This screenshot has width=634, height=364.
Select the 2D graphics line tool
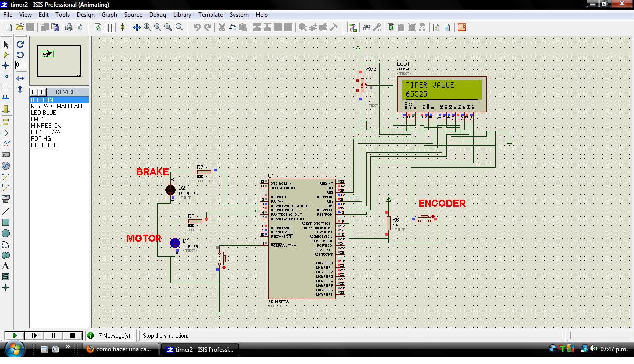click(x=6, y=211)
